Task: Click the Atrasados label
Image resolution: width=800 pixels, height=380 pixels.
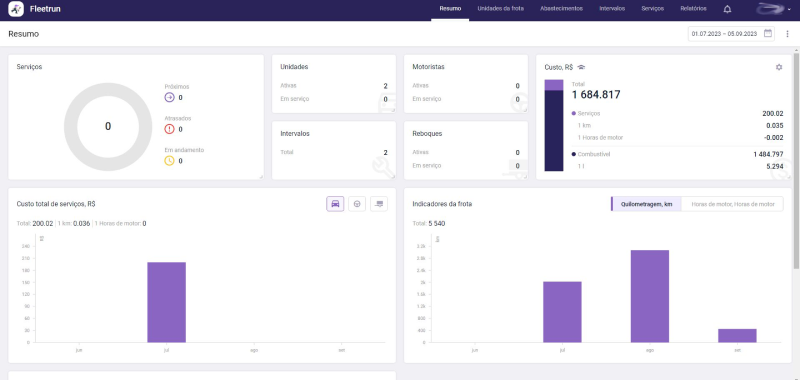Action: coord(178,118)
